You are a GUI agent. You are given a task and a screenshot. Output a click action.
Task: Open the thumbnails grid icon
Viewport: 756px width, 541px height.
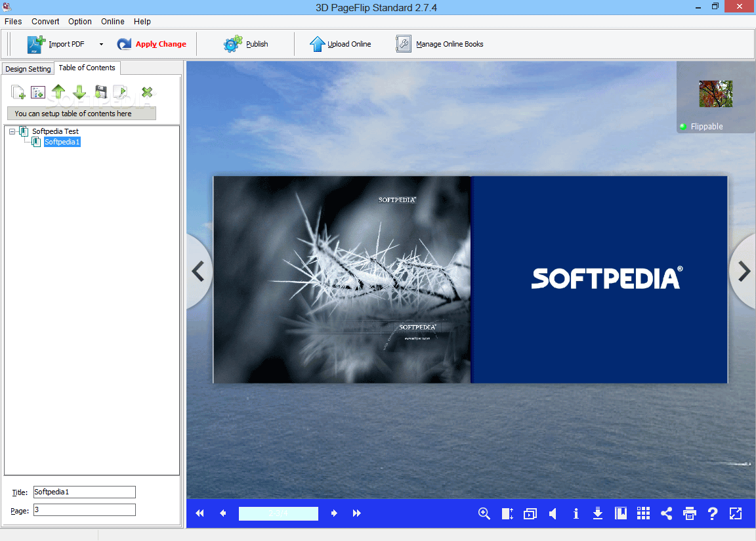point(644,513)
